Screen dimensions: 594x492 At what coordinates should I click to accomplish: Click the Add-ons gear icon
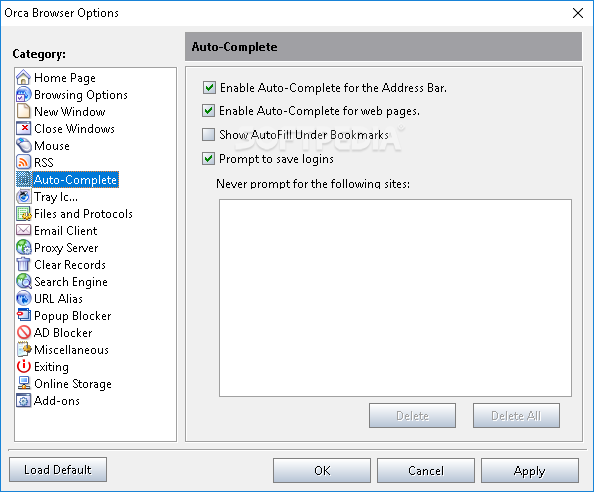tap(23, 400)
